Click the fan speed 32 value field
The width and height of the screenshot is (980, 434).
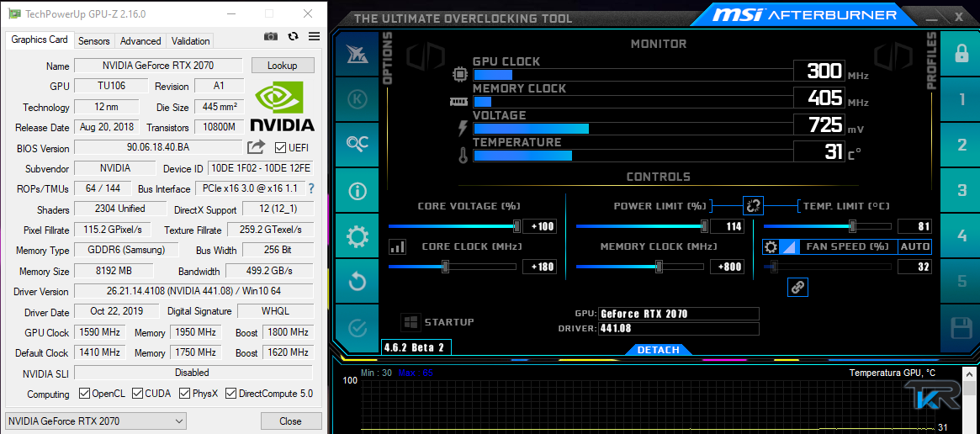(x=914, y=267)
